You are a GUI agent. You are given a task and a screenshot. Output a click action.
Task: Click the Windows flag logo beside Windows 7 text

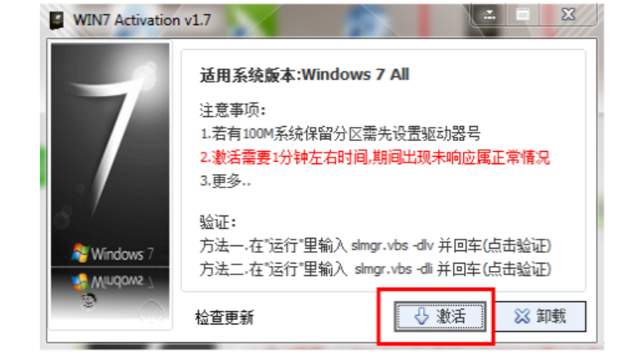click(80, 252)
